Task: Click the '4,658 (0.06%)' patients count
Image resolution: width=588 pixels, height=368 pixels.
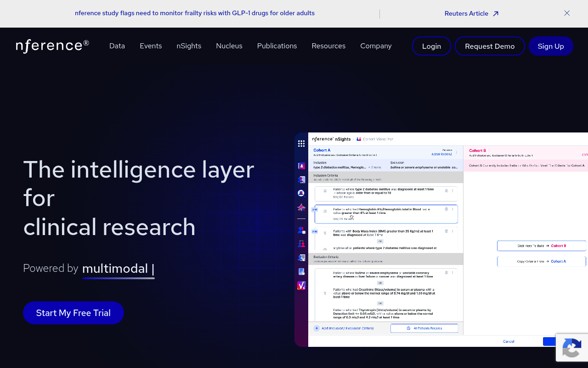Action: [441, 154]
